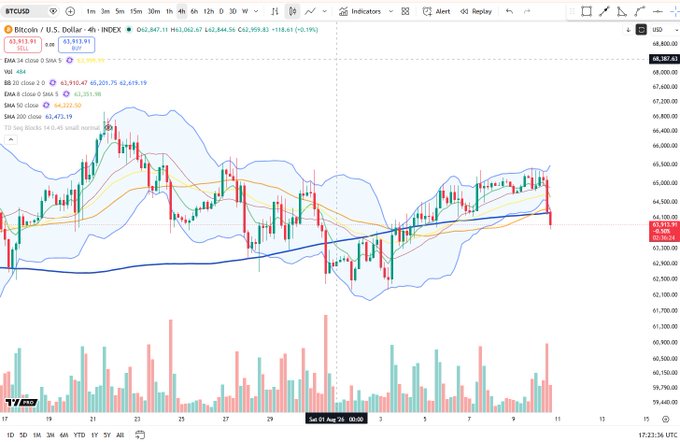This screenshot has height=442, width=680.
Task: Open time axis settings gear icon
Action: 665,419
